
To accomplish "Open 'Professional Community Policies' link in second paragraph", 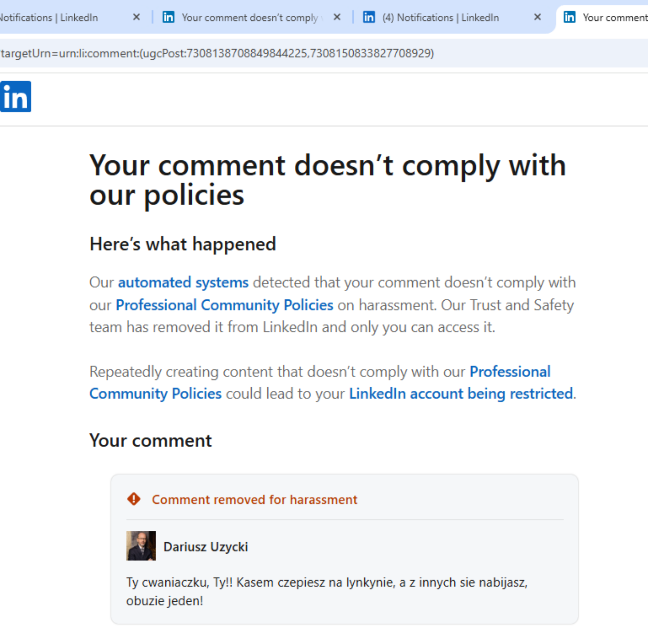I will click(510, 372).
